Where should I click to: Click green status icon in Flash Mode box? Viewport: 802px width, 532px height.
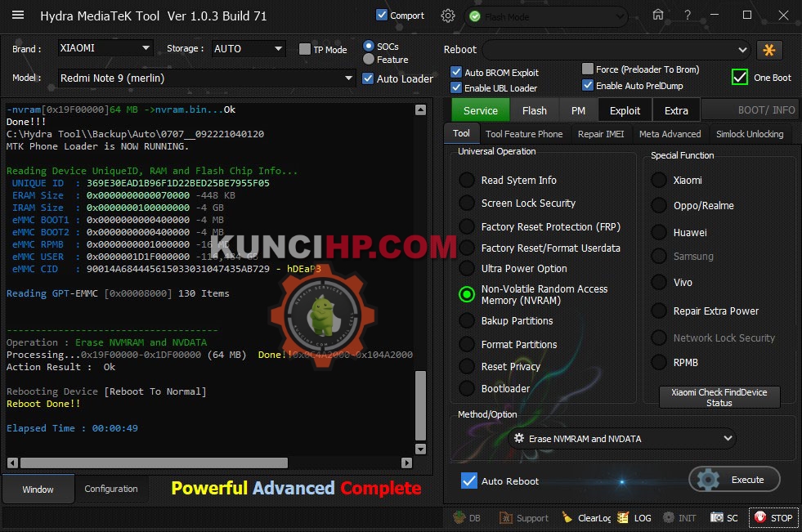pos(475,17)
